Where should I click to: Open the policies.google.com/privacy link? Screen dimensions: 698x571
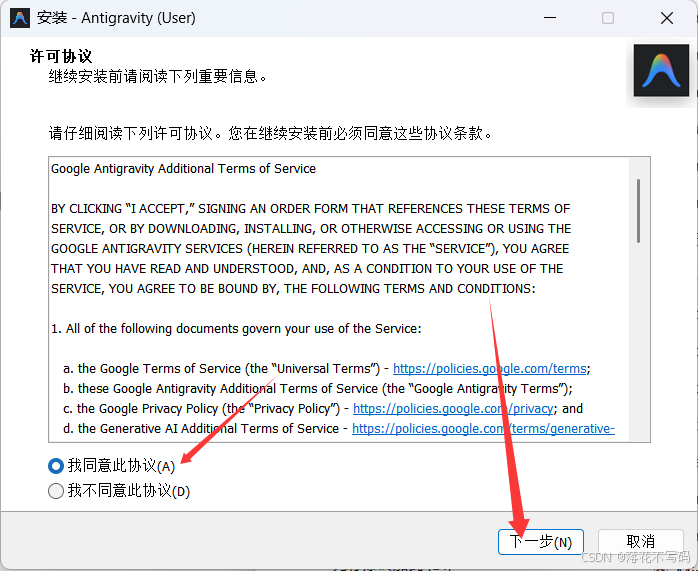coord(453,409)
